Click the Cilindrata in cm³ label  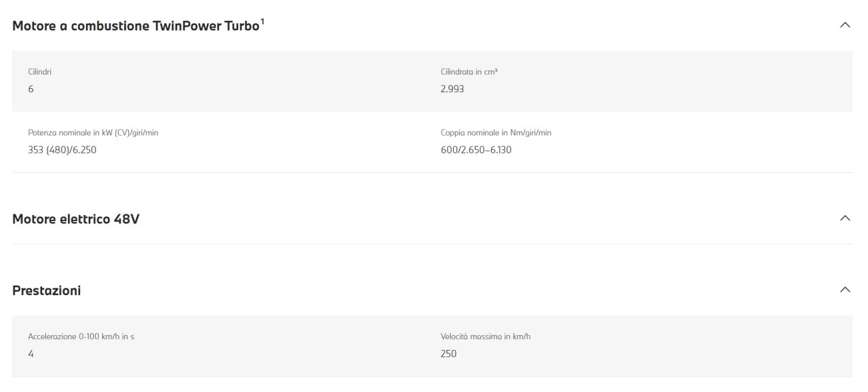click(470, 71)
